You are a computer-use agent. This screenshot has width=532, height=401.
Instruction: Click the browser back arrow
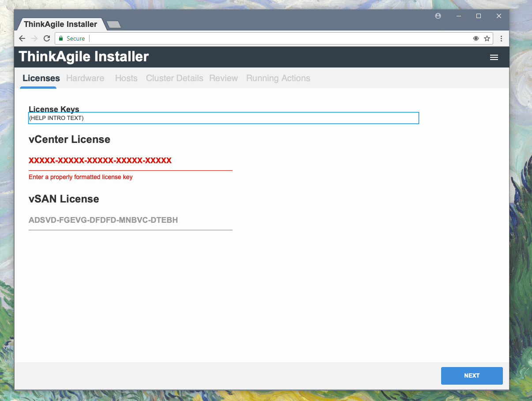[22, 38]
